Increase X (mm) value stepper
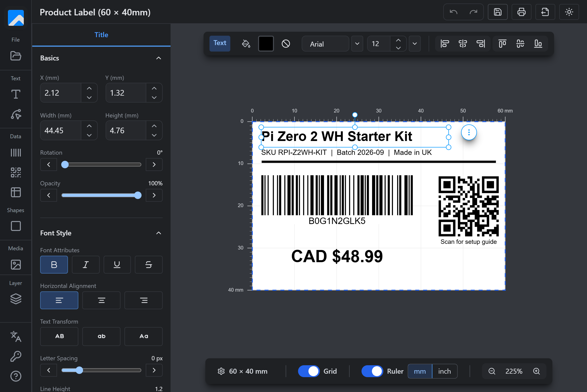Image resolution: width=587 pixels, height=392 pixels. click(89, 88)
